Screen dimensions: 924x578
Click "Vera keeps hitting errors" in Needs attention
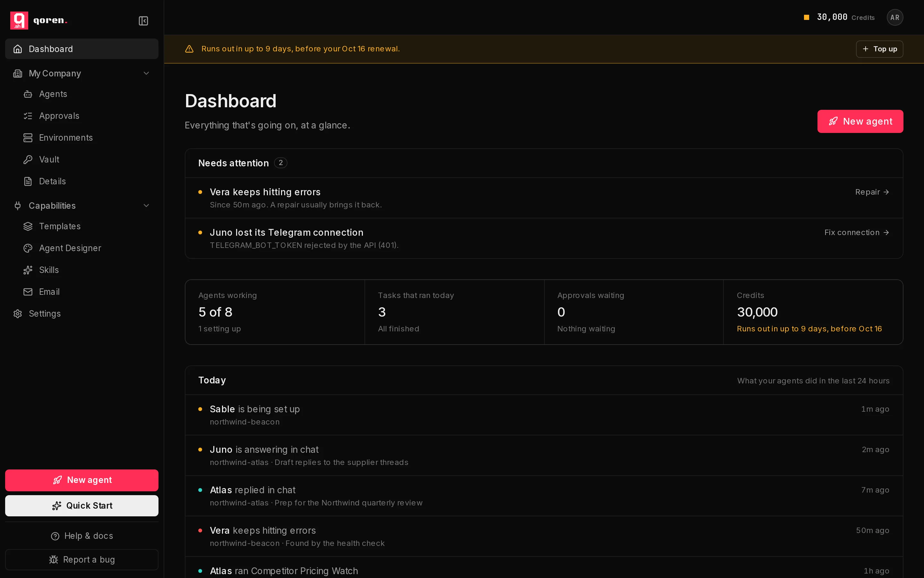544,198
